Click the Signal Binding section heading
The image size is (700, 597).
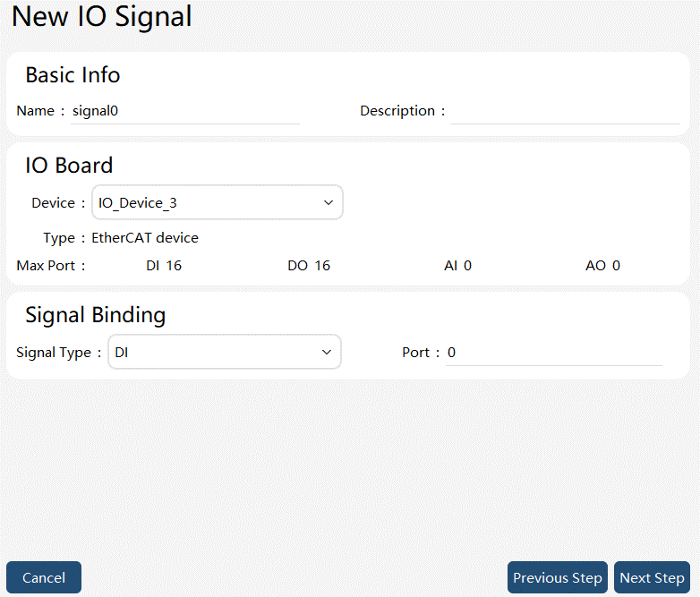tap(96, 315)
